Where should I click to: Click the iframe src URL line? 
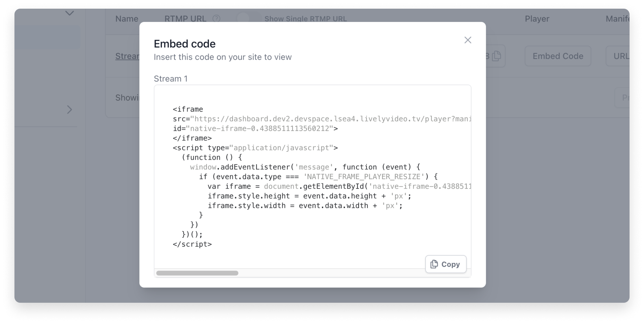321,119
